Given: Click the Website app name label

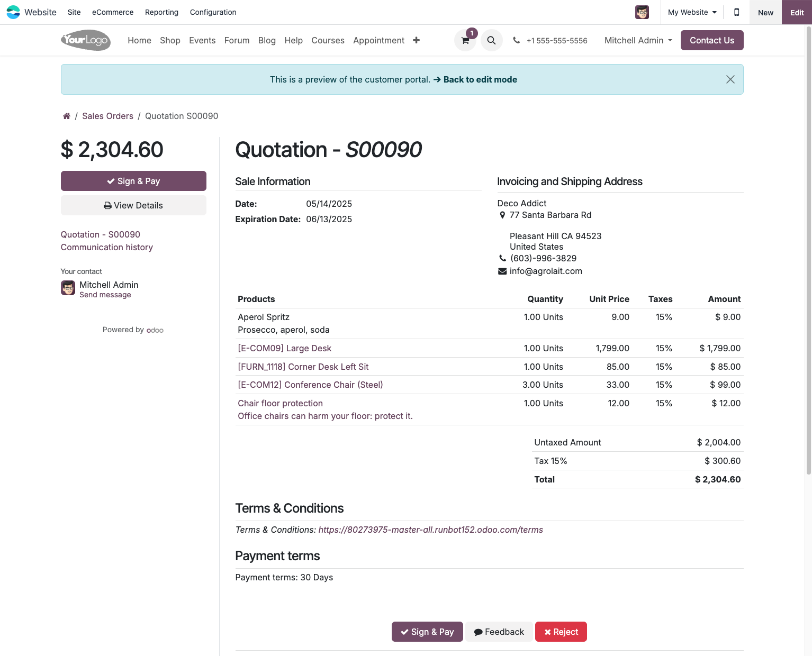Looking at the screenshot, I should point(40,12).
